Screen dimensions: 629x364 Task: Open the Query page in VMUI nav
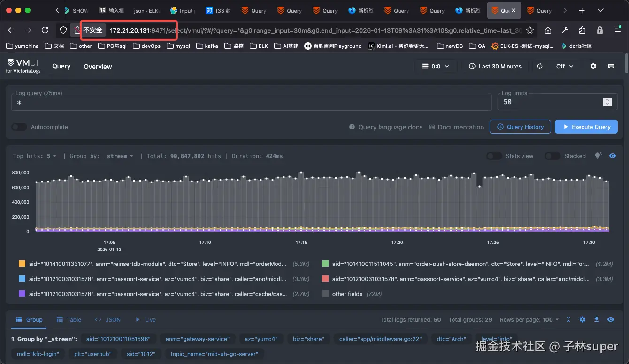click(61, 66)
